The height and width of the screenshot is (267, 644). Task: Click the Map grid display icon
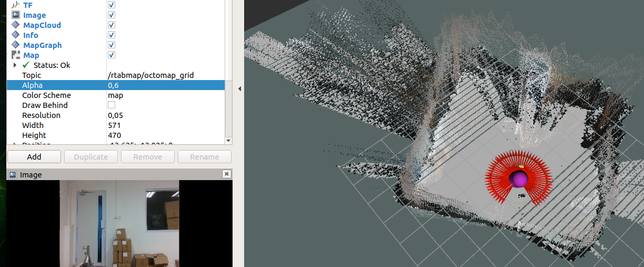pyautogui.click(x=15, y=55)
